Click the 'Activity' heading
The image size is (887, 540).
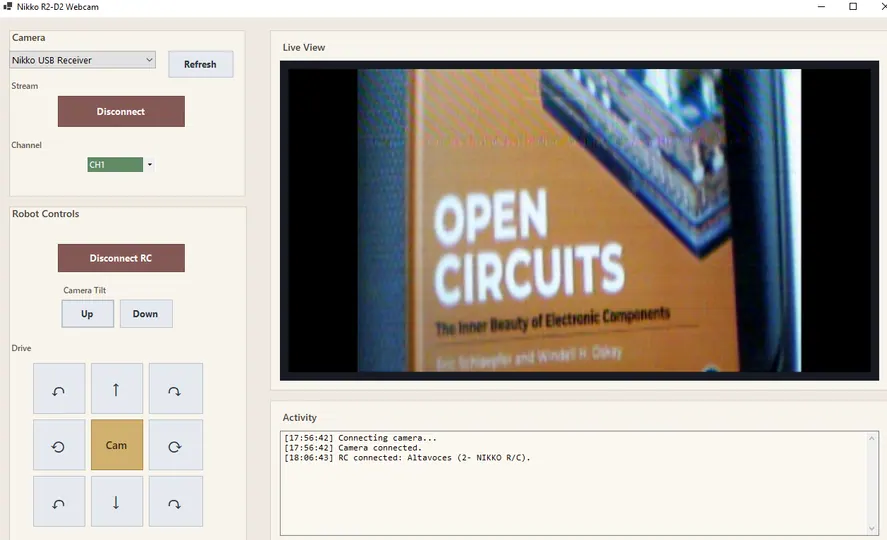(300, 417)
